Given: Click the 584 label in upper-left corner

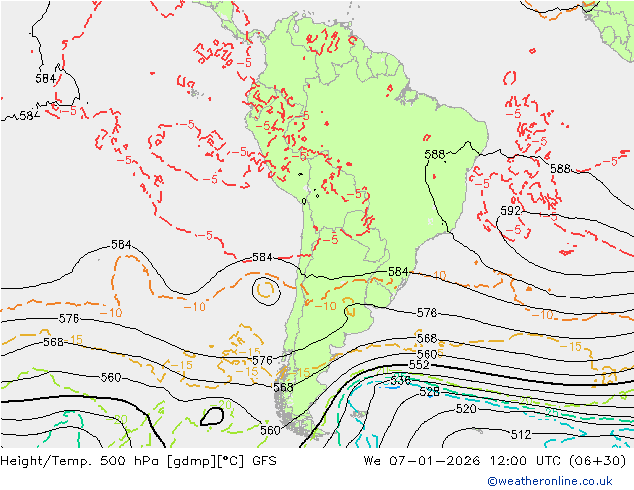Looking at the screenshot, I should tap(45, 78).
